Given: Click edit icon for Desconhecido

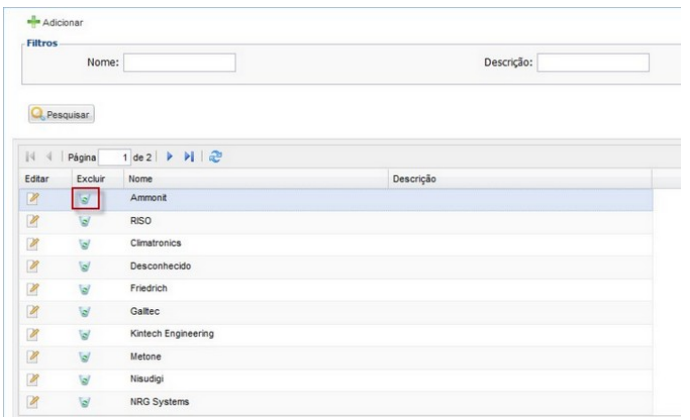Looking at the screenshot, I should 33,267.
